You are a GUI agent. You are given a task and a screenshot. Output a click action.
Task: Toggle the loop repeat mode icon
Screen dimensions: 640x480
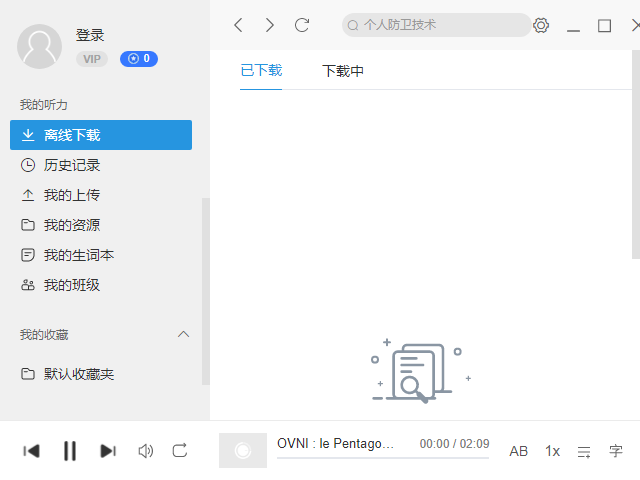[180, 451]
